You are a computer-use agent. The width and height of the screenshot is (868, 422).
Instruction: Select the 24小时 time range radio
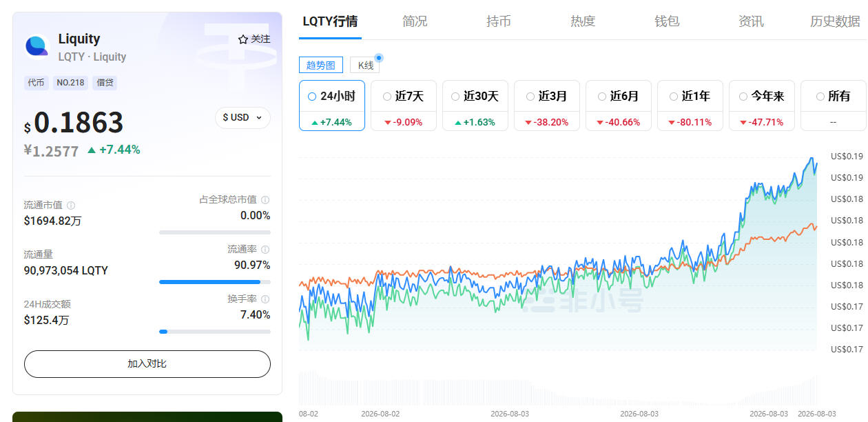coord(312,97)
